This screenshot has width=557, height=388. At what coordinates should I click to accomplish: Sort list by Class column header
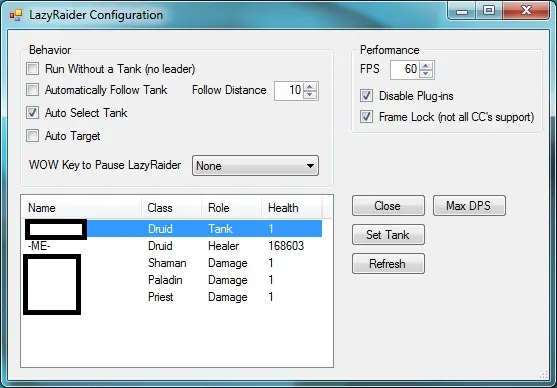pos(172,208)
